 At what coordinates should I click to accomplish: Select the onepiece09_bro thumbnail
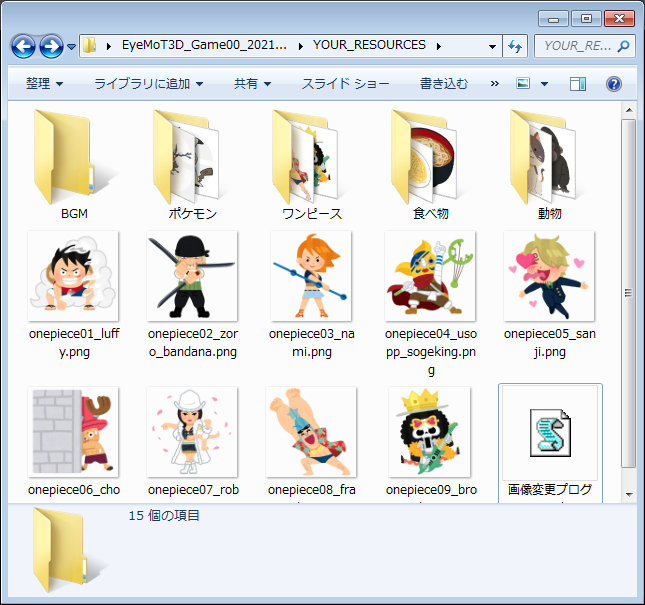[429, 432]
